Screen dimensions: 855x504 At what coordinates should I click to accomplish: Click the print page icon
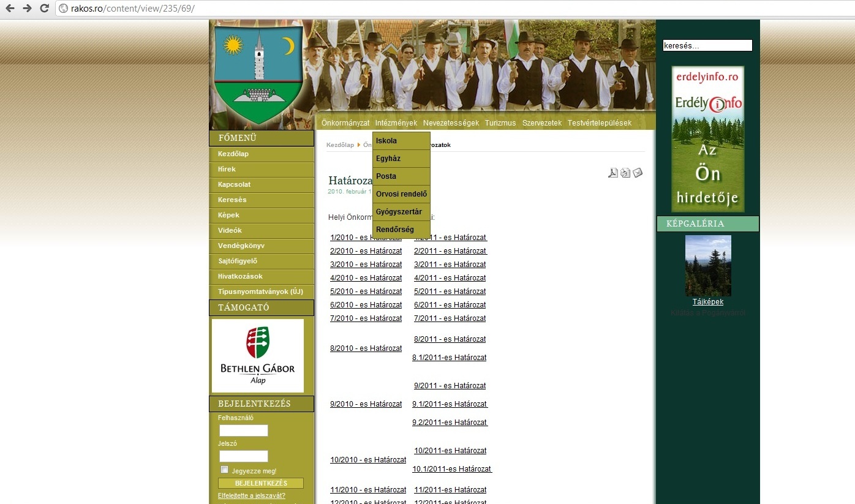(x=625, y=173)
